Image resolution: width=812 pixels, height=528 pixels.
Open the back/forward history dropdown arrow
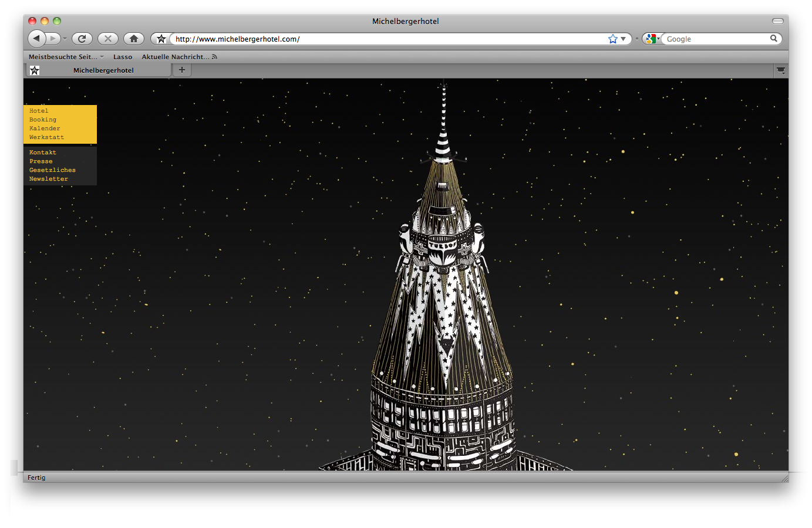65,39
